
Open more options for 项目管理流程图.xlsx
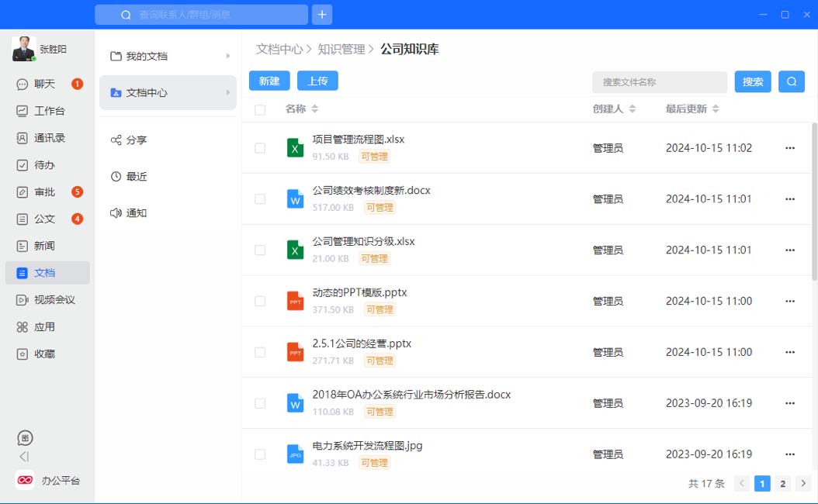click(x=790, y=148)
